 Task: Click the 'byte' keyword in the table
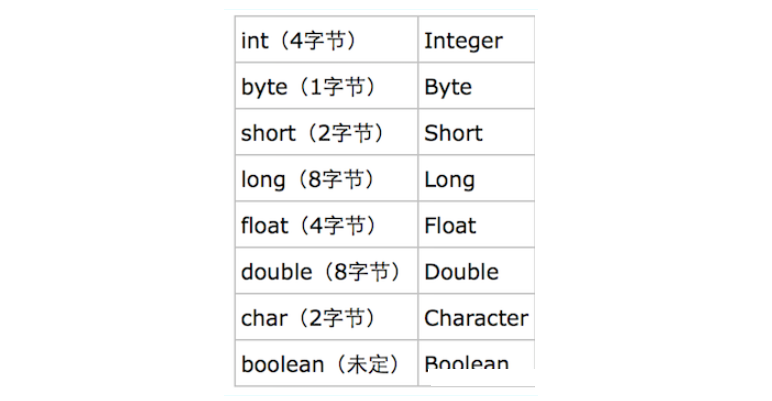click(x=264, y=87)
